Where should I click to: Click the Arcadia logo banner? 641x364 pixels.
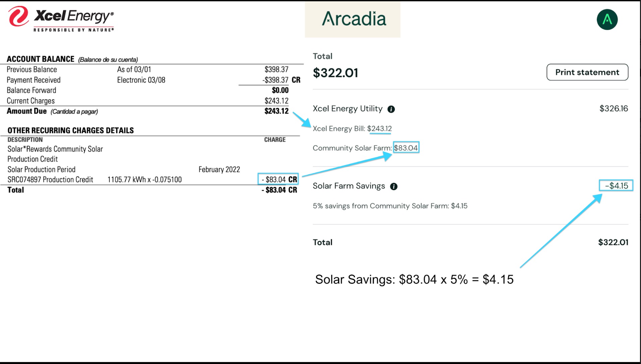(353, 19)
